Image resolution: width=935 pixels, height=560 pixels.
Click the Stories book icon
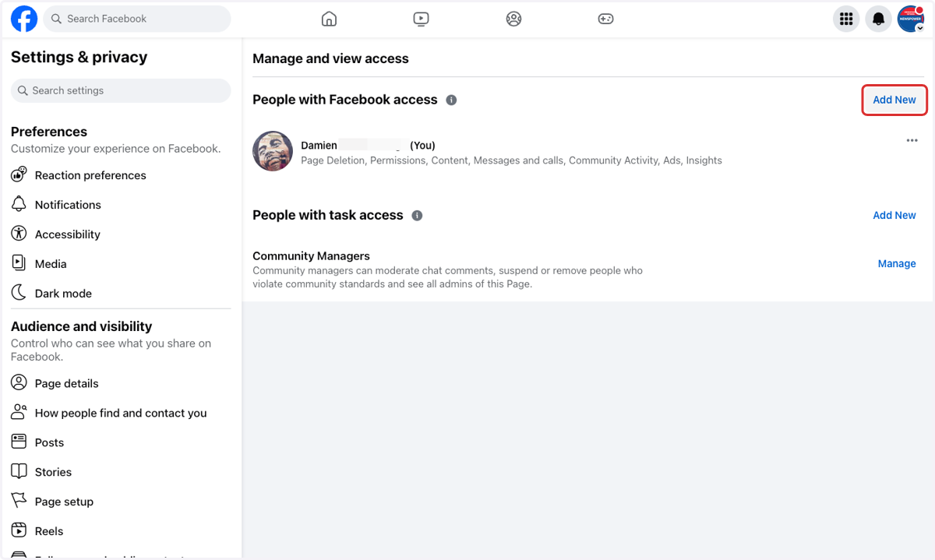(19, 471)
